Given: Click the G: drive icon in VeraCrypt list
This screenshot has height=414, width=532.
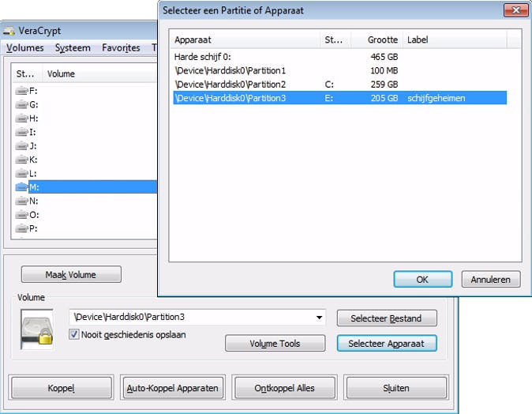Looking at the screenshot, I should 21,104.
